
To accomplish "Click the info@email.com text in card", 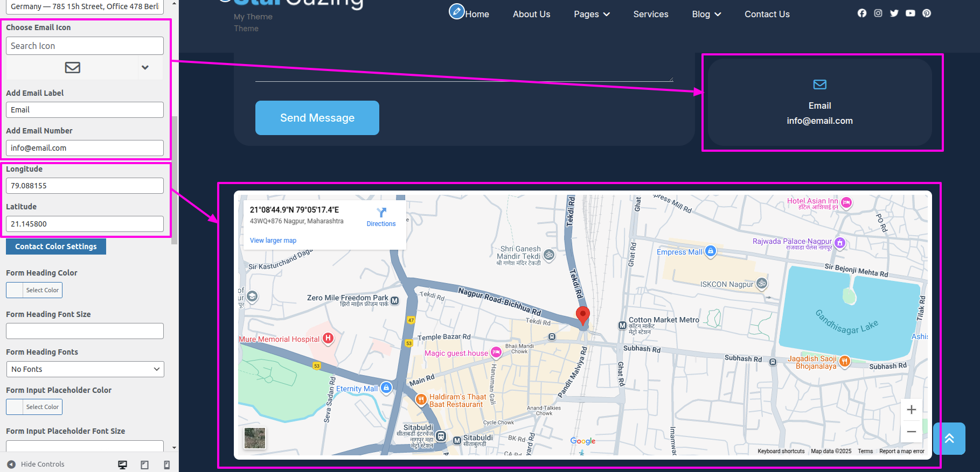I will coord(819,121).
